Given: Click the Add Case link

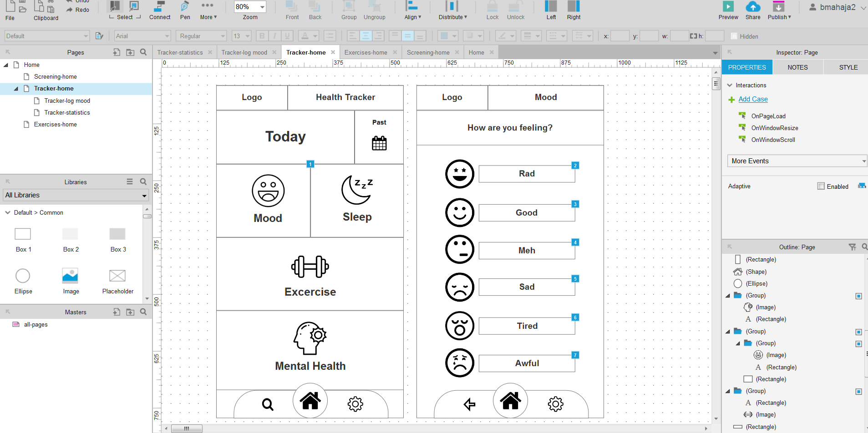Looking at the screenshot, I should point(753,99).
